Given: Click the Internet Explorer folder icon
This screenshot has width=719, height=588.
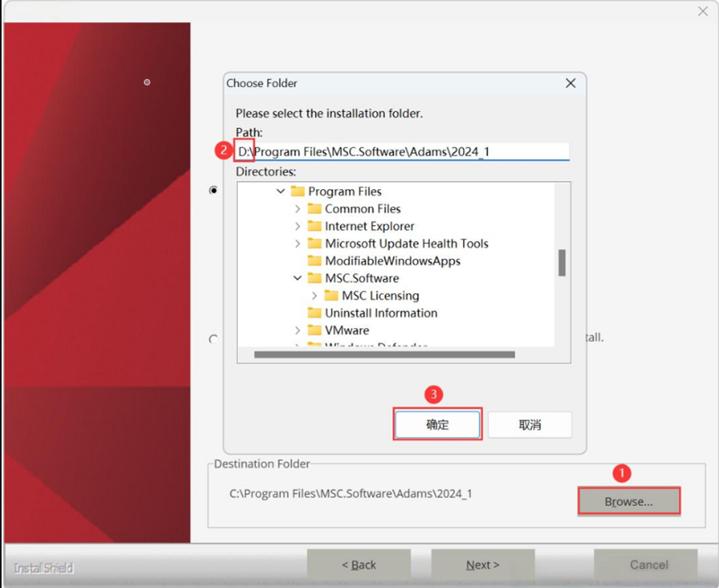Looking at the screenshot, I should pos(314,226).
